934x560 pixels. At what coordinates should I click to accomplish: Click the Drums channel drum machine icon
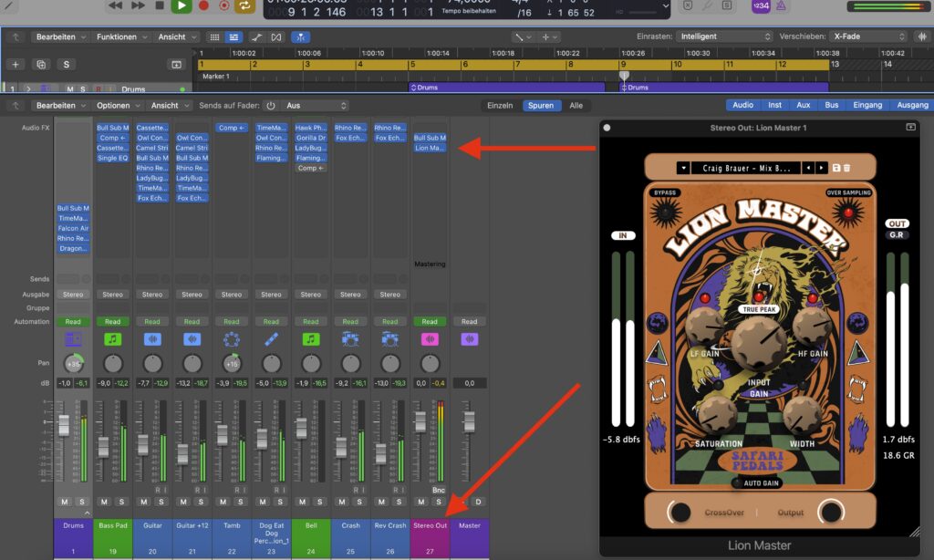coord(73,339)
